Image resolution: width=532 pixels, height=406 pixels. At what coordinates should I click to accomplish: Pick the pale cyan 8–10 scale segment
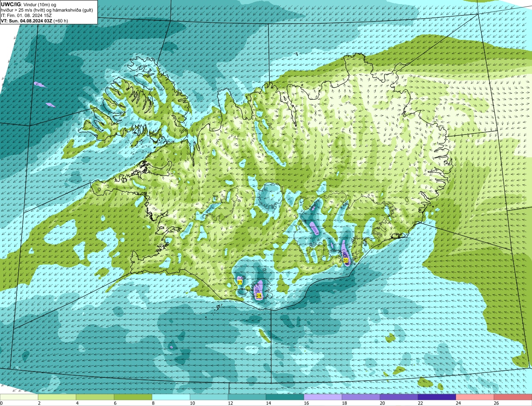point(171,397)
